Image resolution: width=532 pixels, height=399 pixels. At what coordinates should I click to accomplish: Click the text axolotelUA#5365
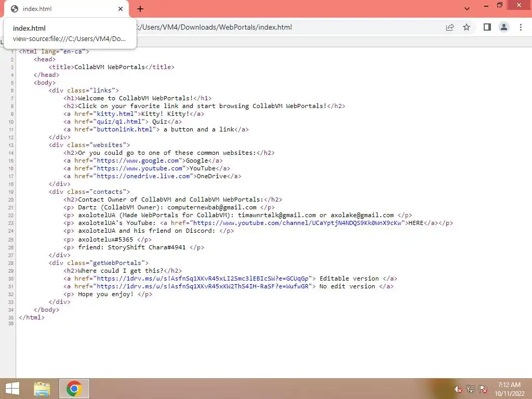coord(105,240)
